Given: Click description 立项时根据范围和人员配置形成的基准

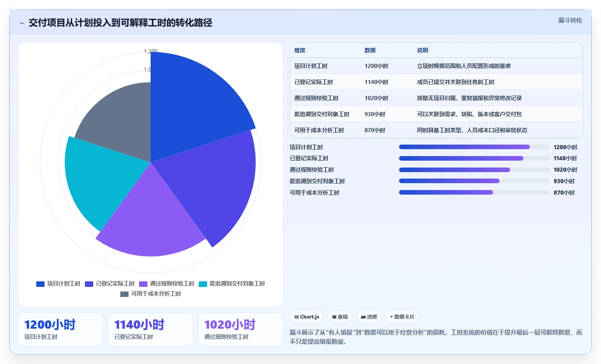Looking at the screenshot, I should pos(464,66).
